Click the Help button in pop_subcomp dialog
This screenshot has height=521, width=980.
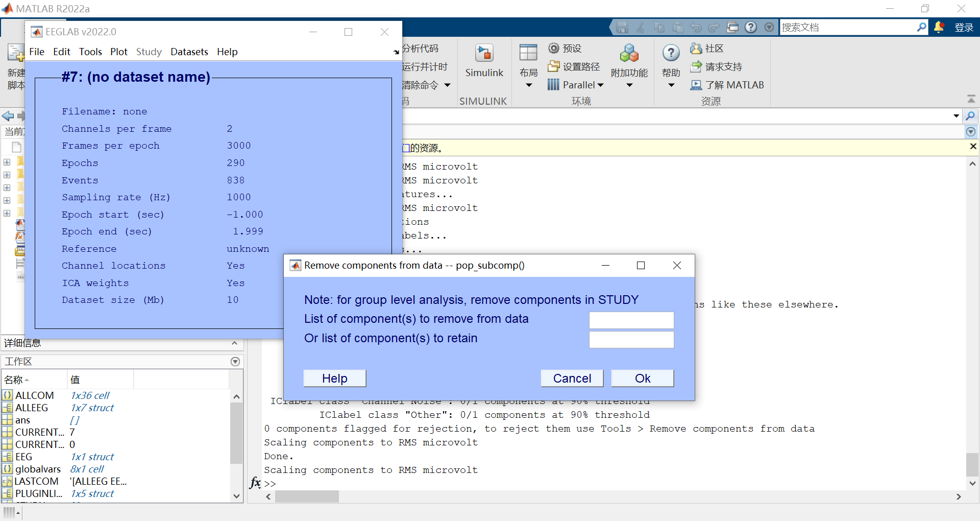coord(335,378)
